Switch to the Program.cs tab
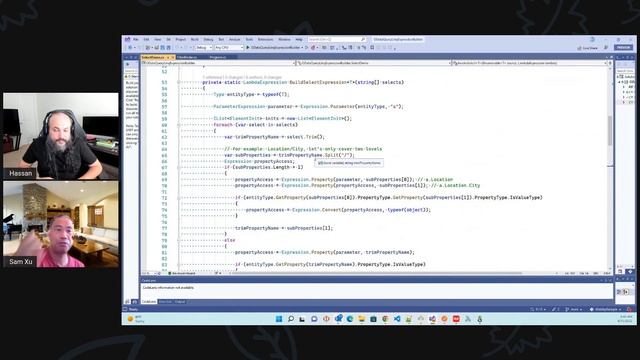Viewport: 640px width, 360px height. (x=218, y=57)
